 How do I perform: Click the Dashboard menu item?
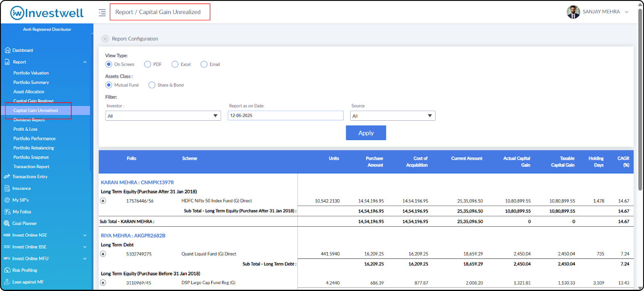23,50
